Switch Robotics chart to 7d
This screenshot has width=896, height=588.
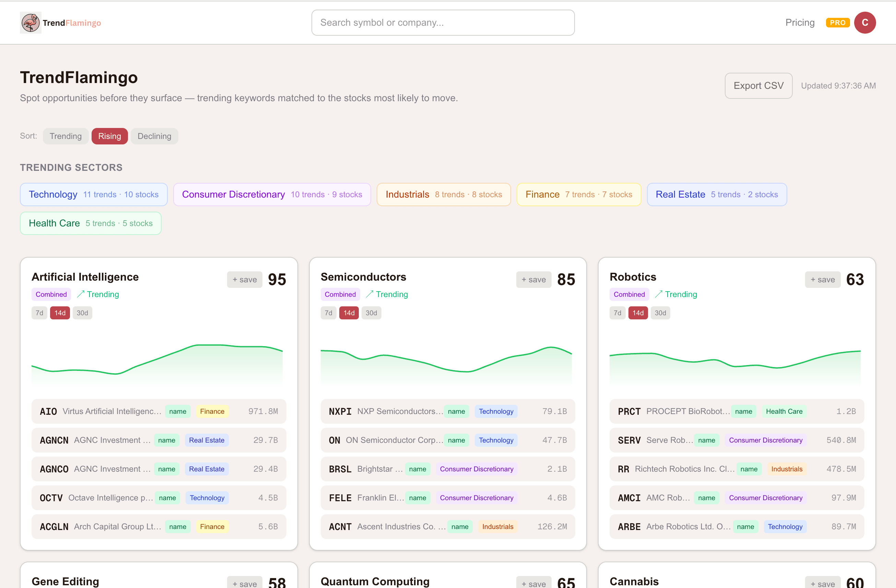[x=617, y=313]
